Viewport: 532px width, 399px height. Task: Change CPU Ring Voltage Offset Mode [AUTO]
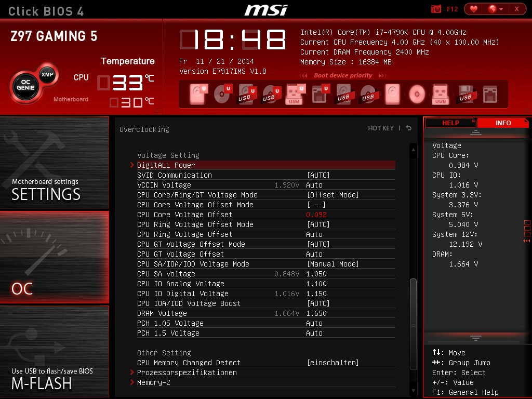[318, 224]
